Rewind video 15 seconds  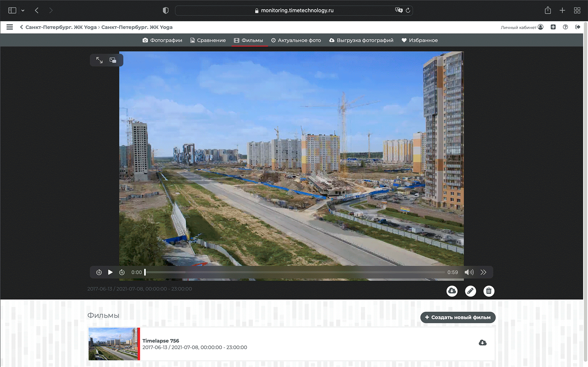tap(99, 272)
